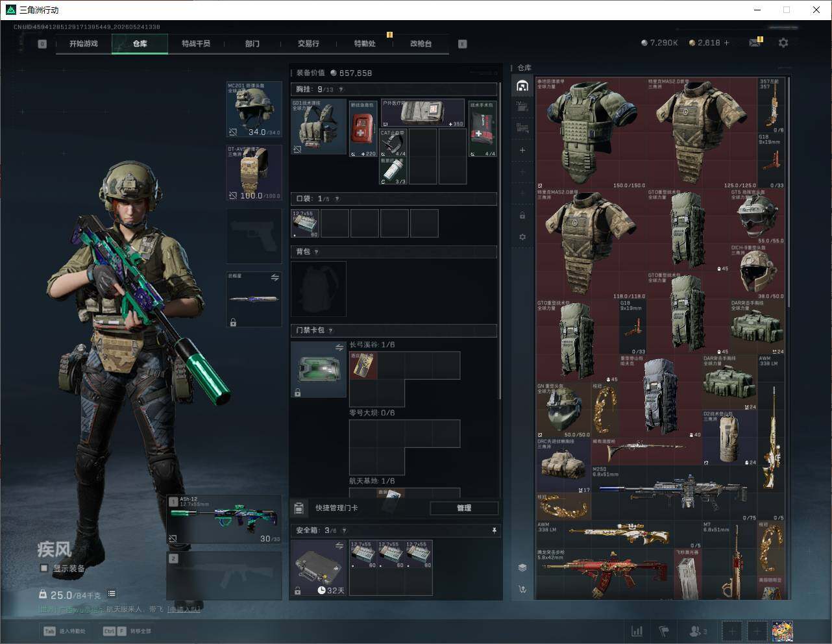Click the Tab 进入特勤处 shortcut button
Screen dimensions: 832x644
coord(64,631)
